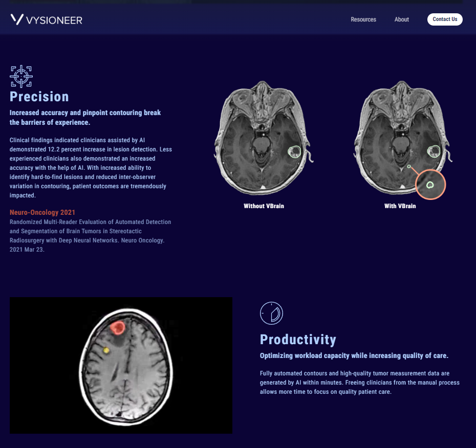Screen dimensions: 476x448
Task: Click the red-highlighted tumor MRI image
Action: pos(121,365)
